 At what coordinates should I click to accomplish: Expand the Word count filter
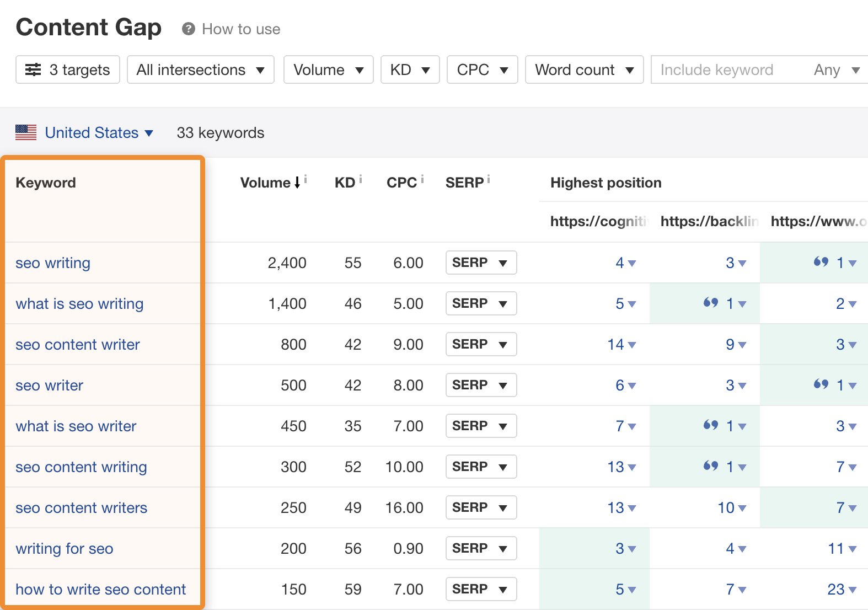point(584,69)
